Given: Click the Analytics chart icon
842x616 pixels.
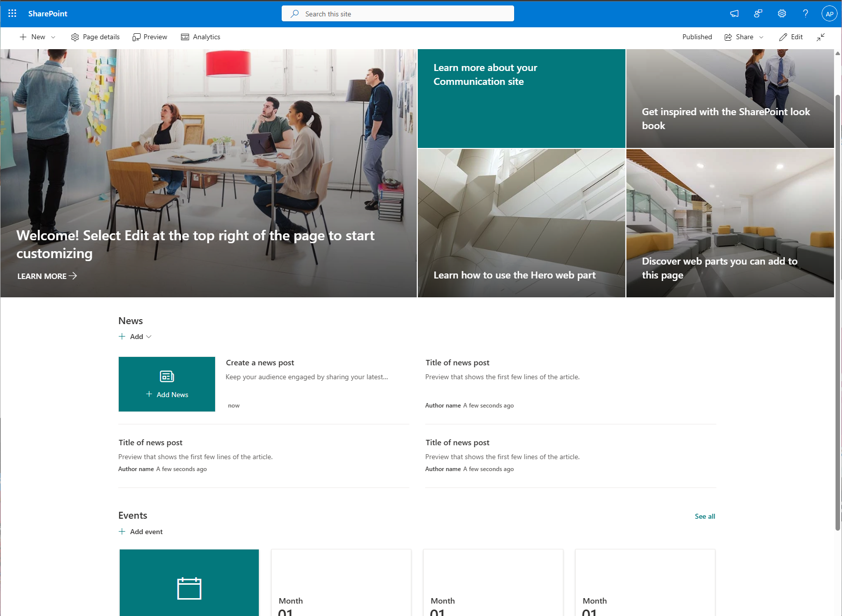Looking at the screenshot, I should tap(185, 37).
